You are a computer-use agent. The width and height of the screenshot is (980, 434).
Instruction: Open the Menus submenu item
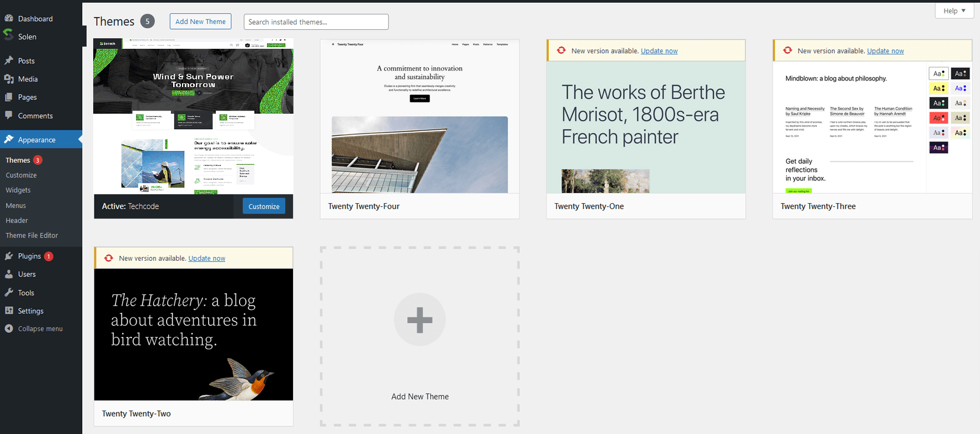(16, 205)
